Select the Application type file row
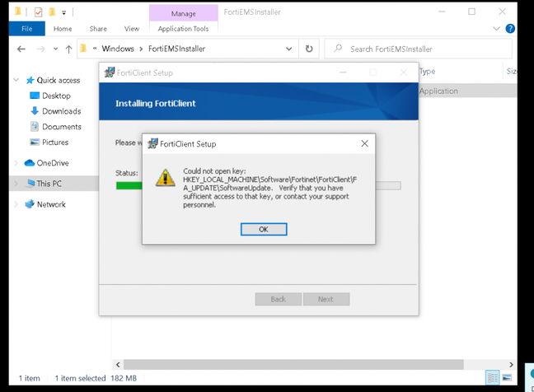Screen dimensions: 534x392 [x=467, y=91]
